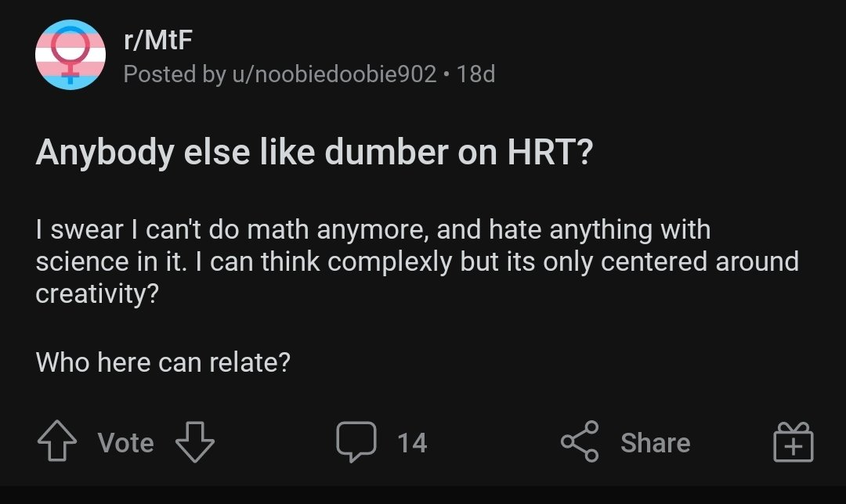The height and width of the screenshot is (504, 846).
Task: Give an award with gift icon
Action: point(793,442)
